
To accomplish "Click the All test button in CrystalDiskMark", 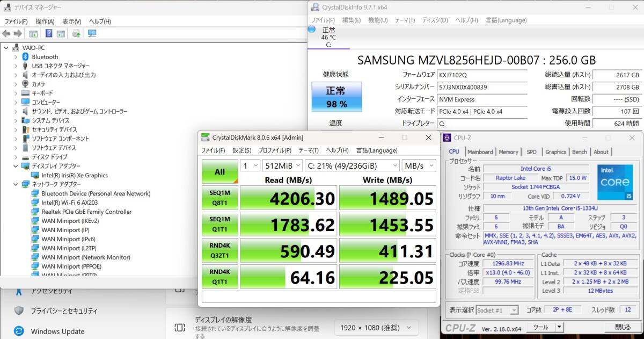I will tap(219, 171).
